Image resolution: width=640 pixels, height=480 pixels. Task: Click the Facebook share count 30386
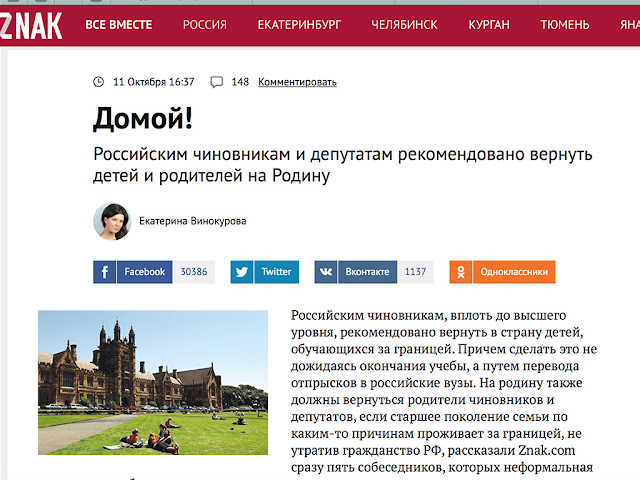tap(194, 272)
